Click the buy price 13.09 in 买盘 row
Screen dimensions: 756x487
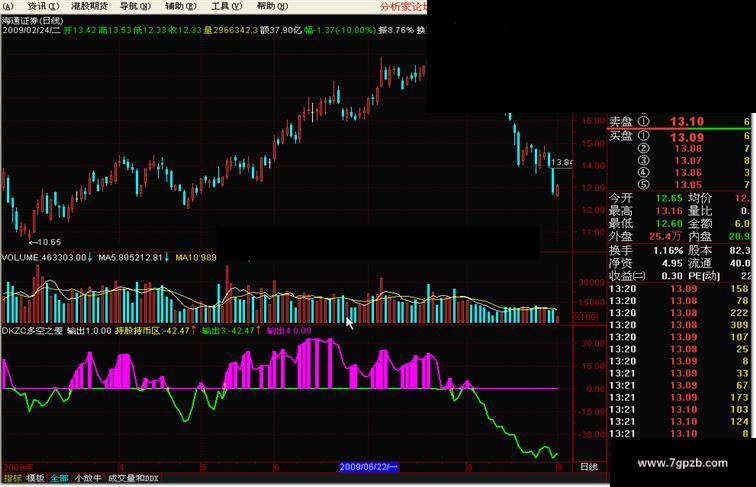pyautogui.click(x=687, y=137)
